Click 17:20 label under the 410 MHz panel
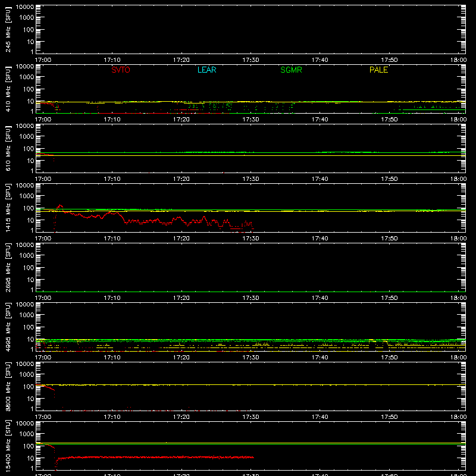 181,120
